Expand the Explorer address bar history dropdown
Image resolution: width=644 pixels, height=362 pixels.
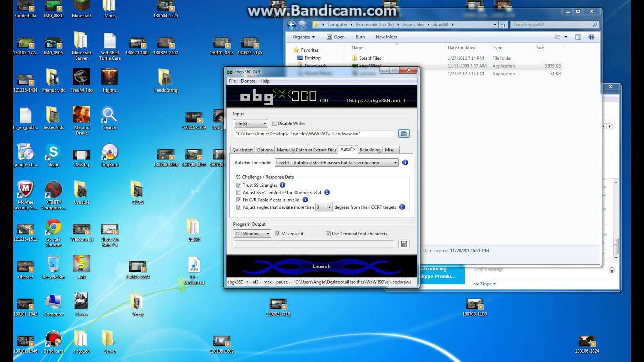pyautogui.click(x=495, y=24)
